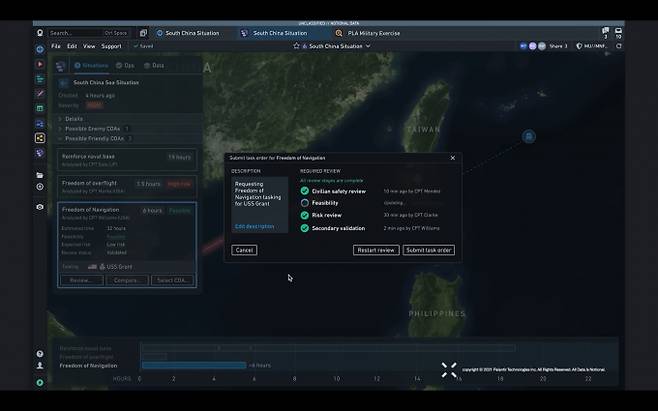Click the shield classification marking icon
Image resolution: width=658 pixels, height=411 pixels.
click(x=579, y=46)
